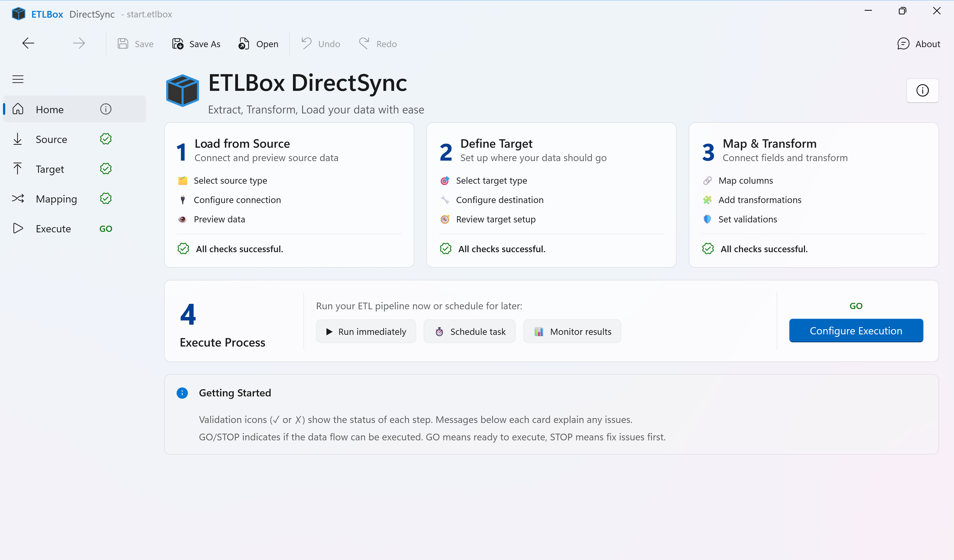Click the Execute play icon in sidebar
Screen dimensions: 954x560
tap(17, 228)
